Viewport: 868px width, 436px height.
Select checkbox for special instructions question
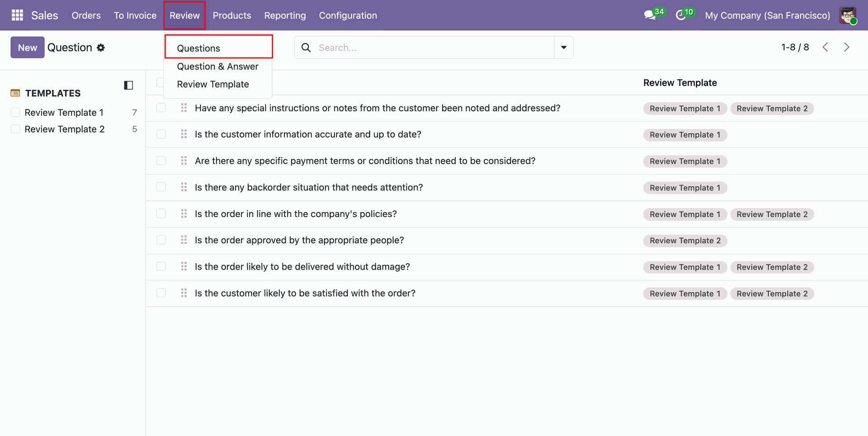click(x=161, y=108)
